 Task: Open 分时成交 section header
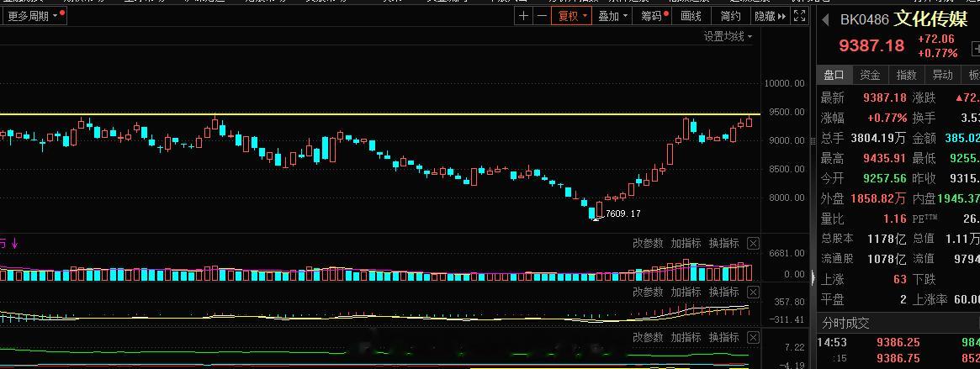tap(898, 324)
